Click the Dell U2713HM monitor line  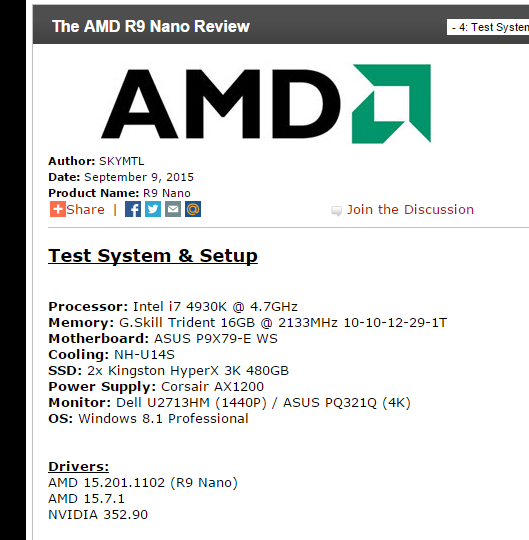click(229, 403)
